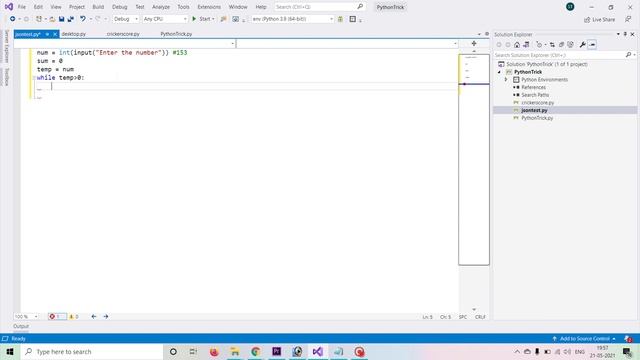Open the Debug menu

120,7
